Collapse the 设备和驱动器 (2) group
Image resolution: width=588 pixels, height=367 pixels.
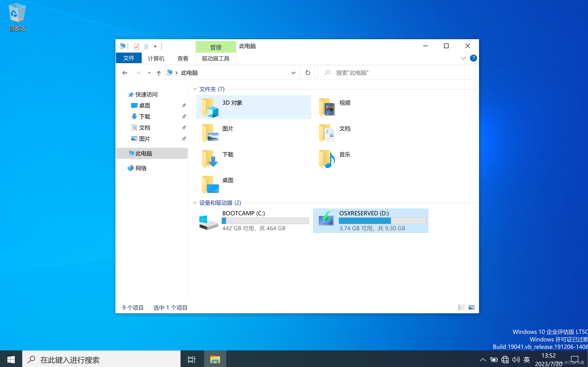(x=195, y=203)
